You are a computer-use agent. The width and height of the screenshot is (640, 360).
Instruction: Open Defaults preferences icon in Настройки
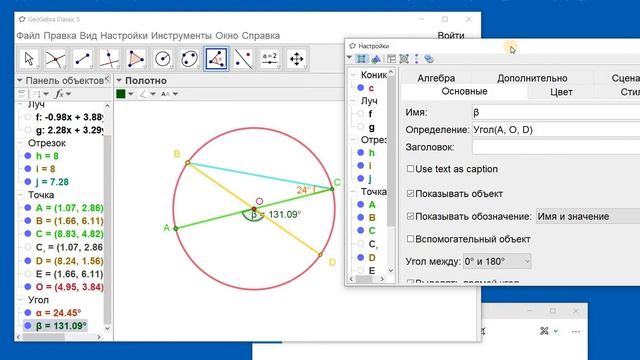(404, 59)
